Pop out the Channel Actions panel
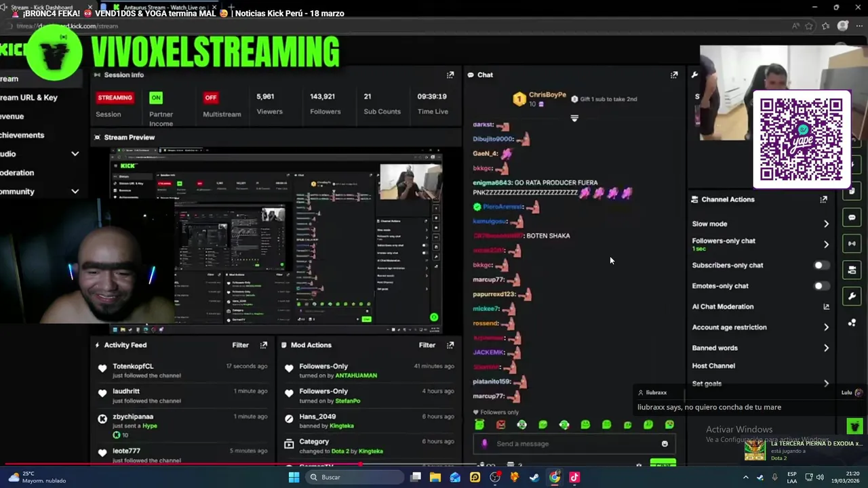The image size is (868, 488). pos(823,199)
